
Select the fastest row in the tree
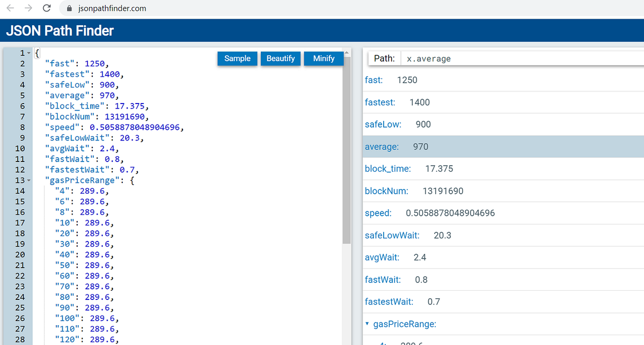504,102
